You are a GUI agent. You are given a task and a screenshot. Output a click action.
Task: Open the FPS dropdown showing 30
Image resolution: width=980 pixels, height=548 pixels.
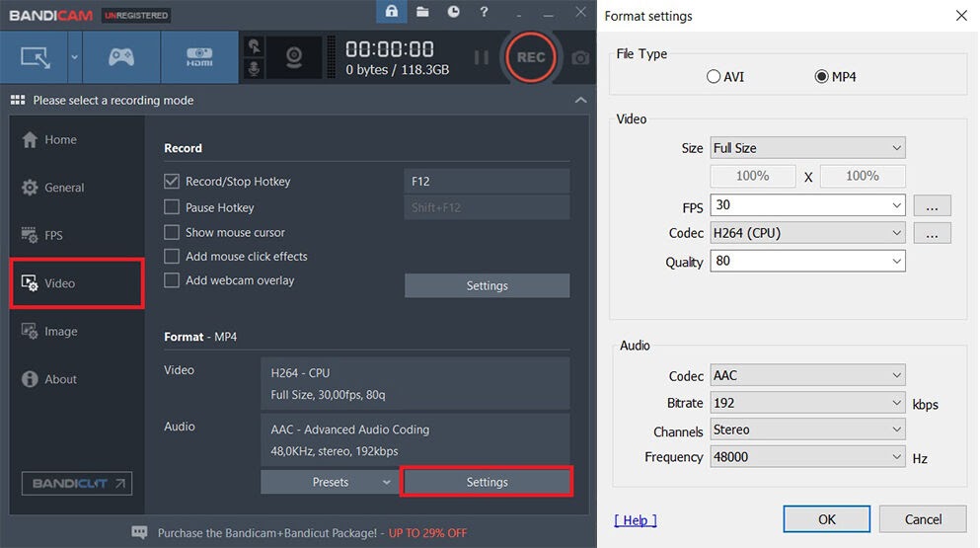click(807, 205)
